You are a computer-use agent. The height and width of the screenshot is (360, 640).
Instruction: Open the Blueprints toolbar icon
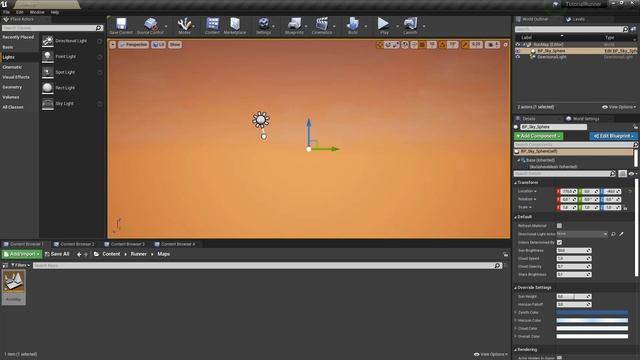294,24
